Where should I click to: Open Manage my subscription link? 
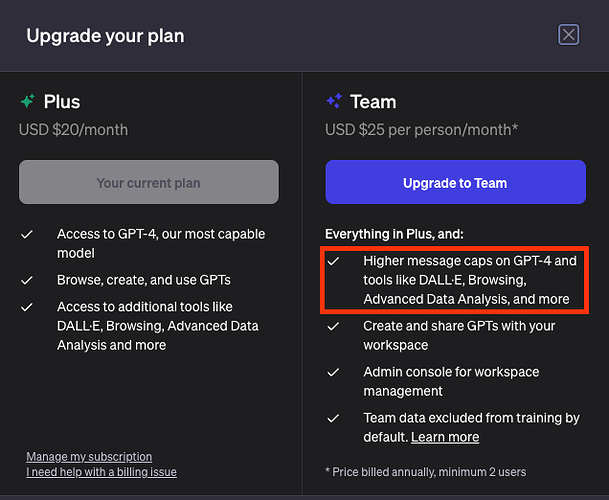[89, 457]
